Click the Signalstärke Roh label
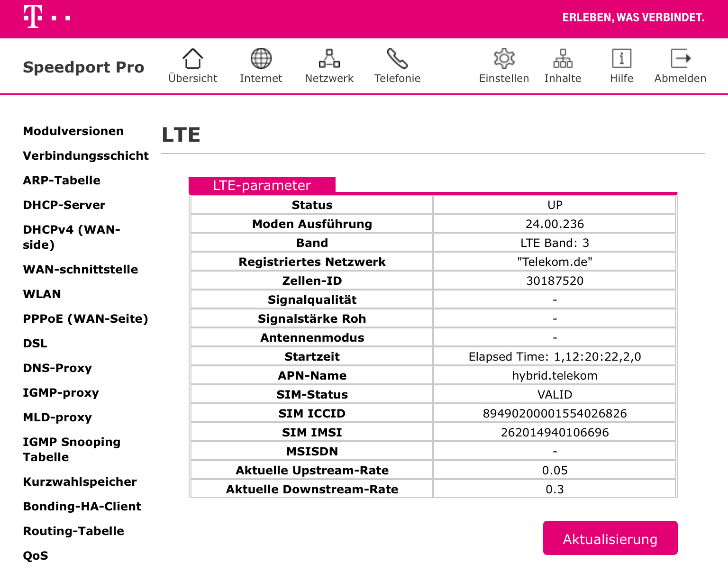728x572 pixels. pos(312,319)
